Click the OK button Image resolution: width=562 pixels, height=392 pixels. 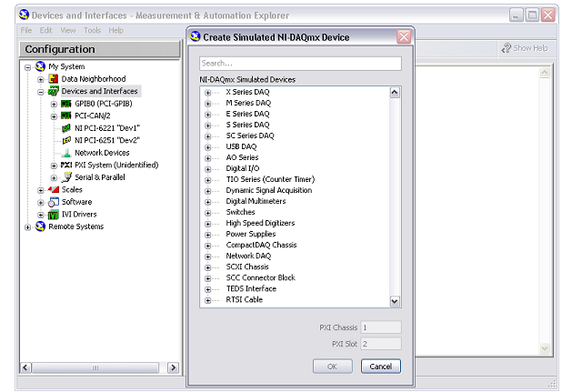point(332,367)
